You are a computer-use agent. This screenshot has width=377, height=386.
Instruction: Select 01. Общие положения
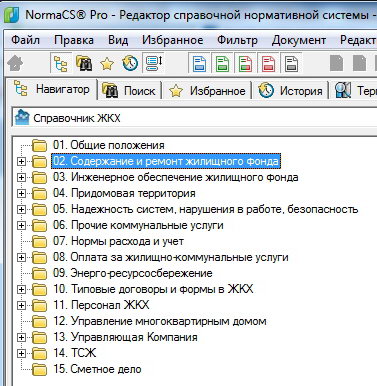tap(109, 145)
